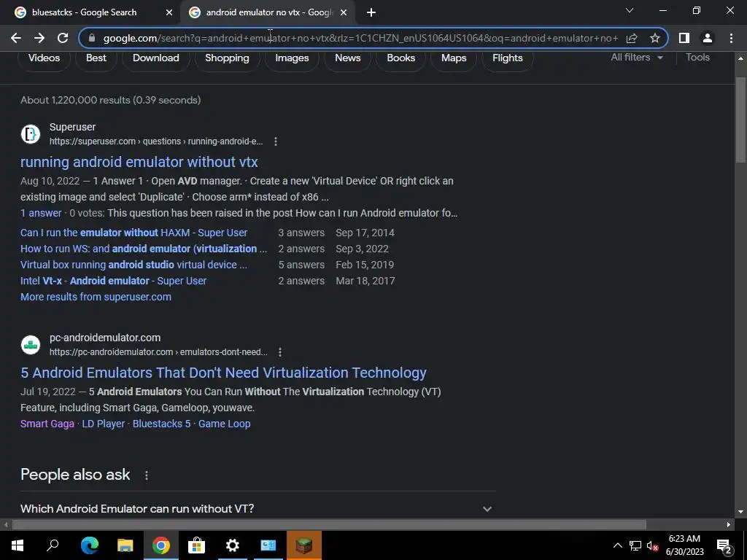The width and height of the screenshot is (747, 560).
Task: Click the pc-androidemulator.com favicon
Action: click(x=31, y=344)
